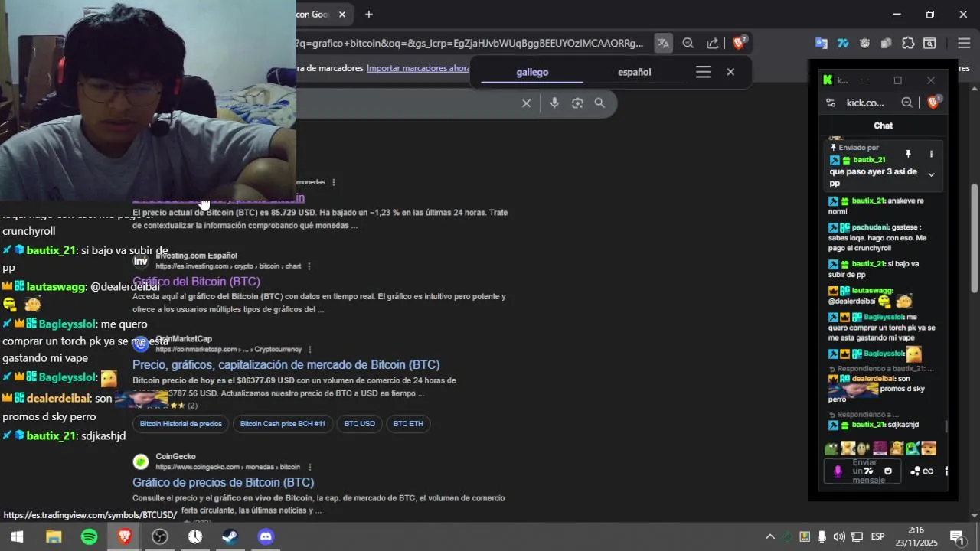
Task: Open more options for CoinMarketCap result
Action: (x=309, y=350)
